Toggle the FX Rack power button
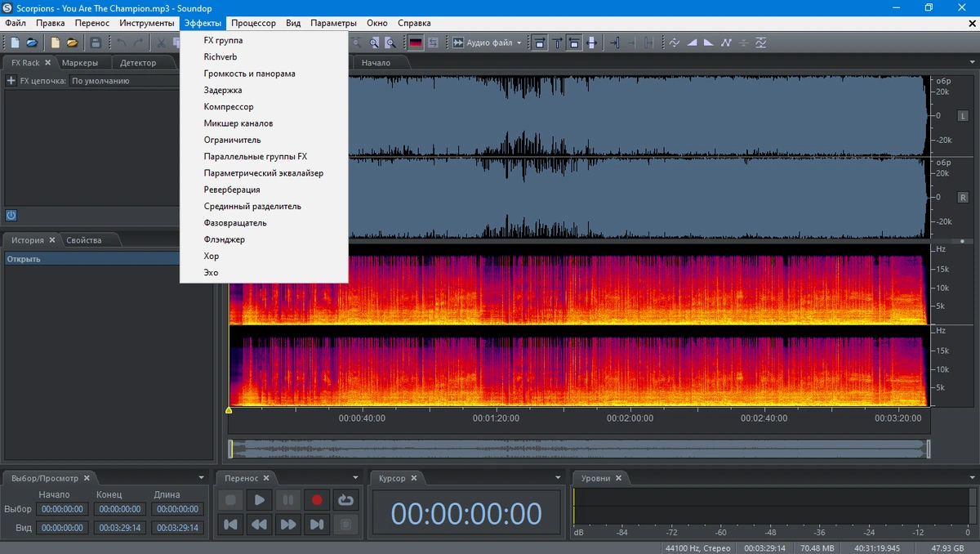Viewport: 980px width, 554px height. pos(11,216)
